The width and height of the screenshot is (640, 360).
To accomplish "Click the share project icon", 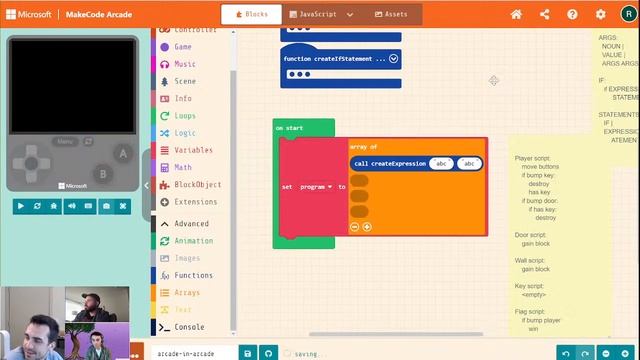I will click(544, 14).
